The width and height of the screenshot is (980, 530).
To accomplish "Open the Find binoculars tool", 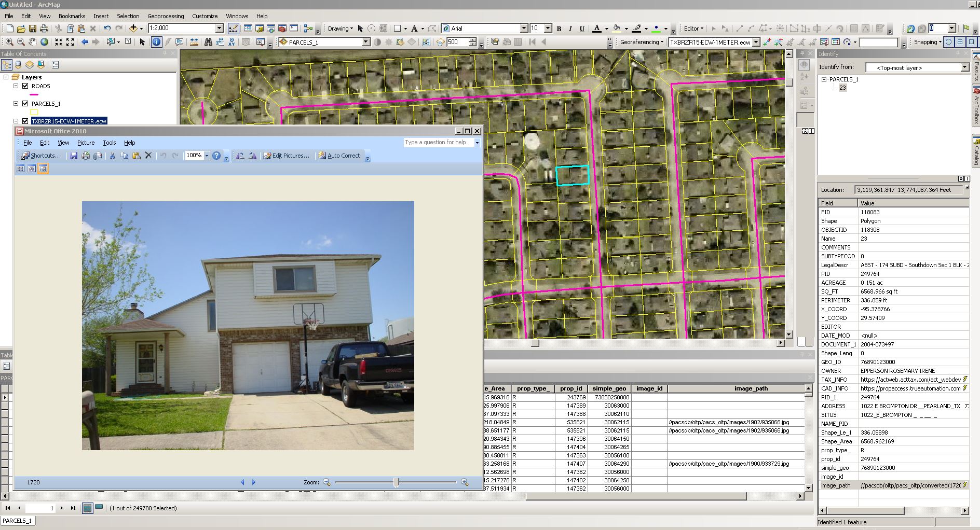I will [x=208, y=42].
